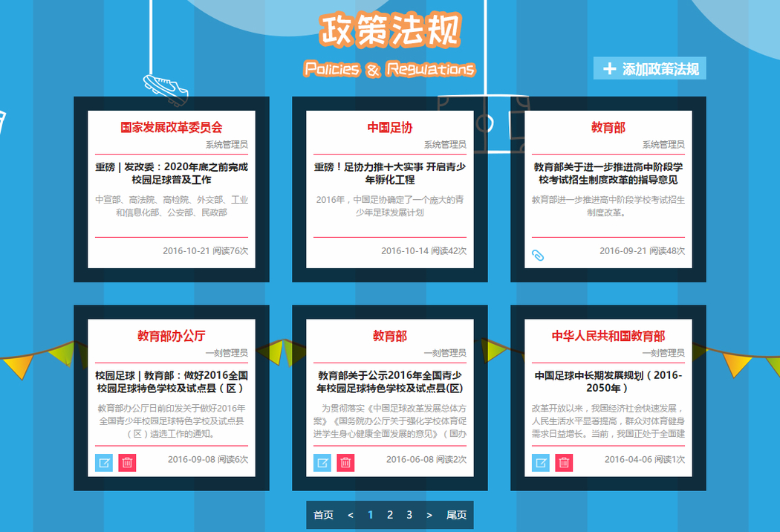Click summary text 2016年，中国足协确定了一个庞大的青少年足球发展计划
The height and width of the screenshot is (532, 780).
coord(390,206)
